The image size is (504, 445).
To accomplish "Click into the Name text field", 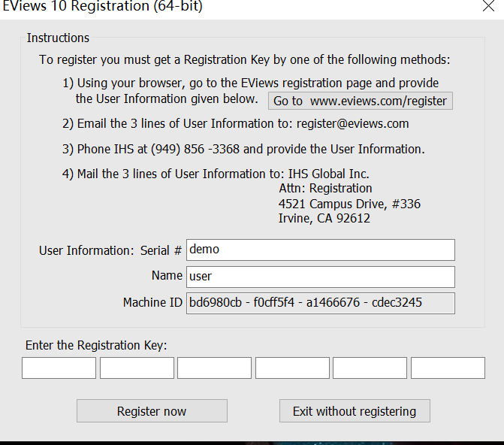I will coord(320,277).
